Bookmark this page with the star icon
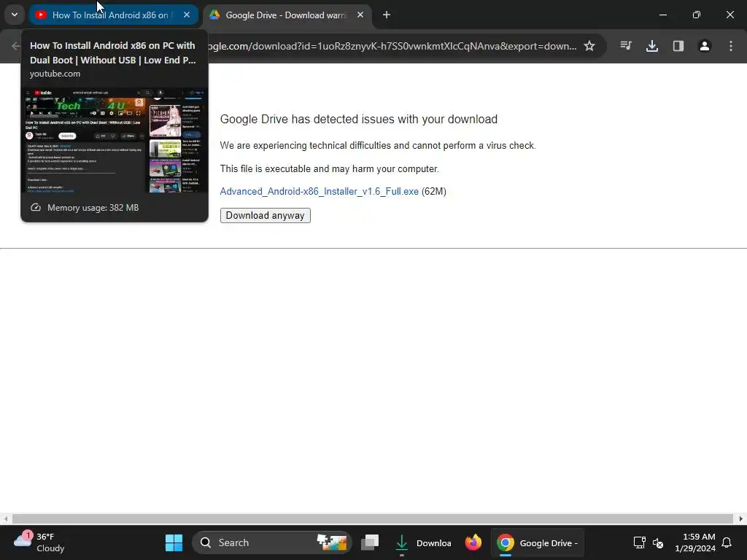Screen dimensions: 747x560 point(589,46)
